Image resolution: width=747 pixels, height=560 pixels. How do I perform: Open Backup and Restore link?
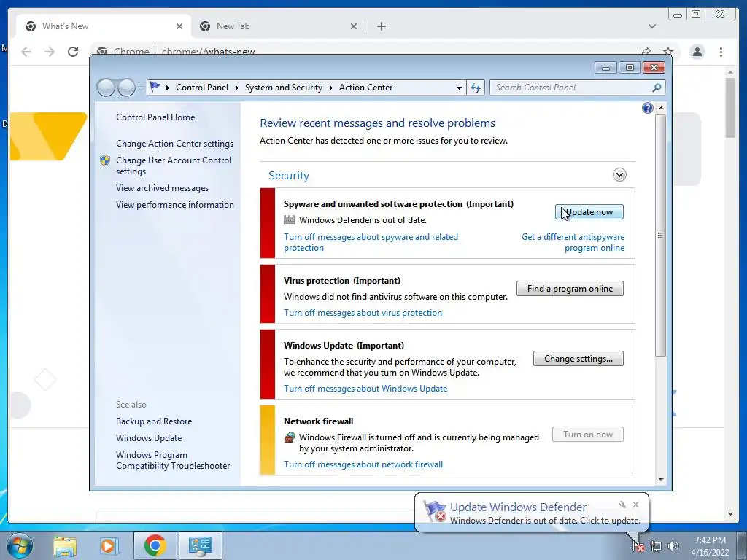pyautogui.click(x=154, y=421)
